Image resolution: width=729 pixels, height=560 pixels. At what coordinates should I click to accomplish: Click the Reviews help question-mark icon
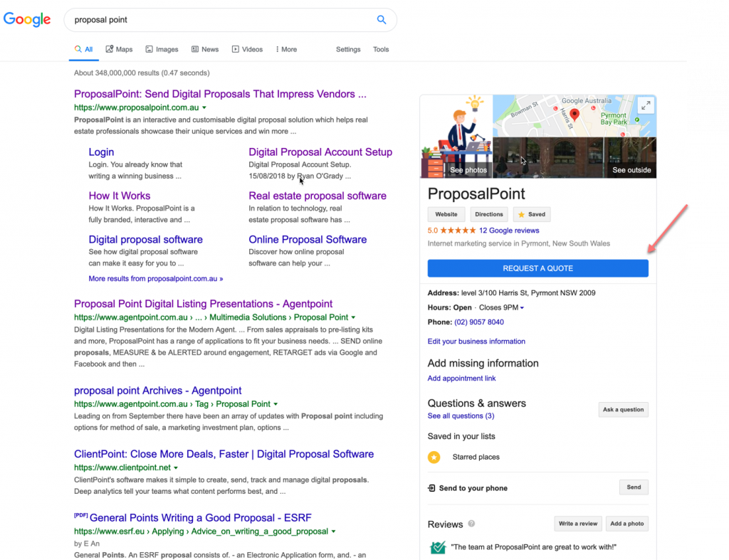pos(471,523)
